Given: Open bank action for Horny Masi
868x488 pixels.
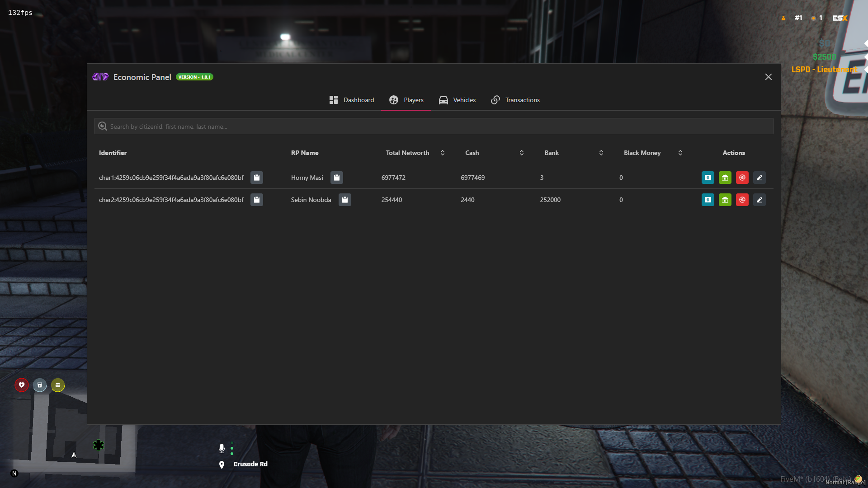Looking at the screenshot, I should [x=725, y=178].
